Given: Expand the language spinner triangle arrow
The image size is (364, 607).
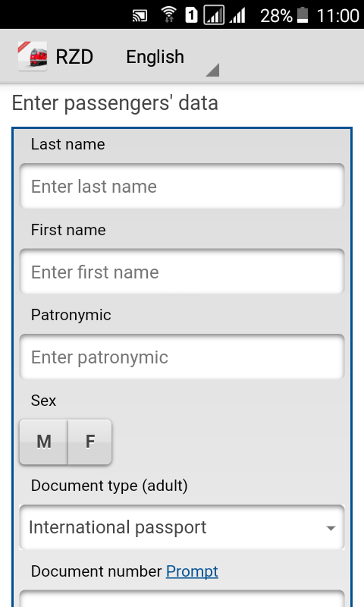Looking at the screenshot, I should pyautogui.click(x=213, y=70).
